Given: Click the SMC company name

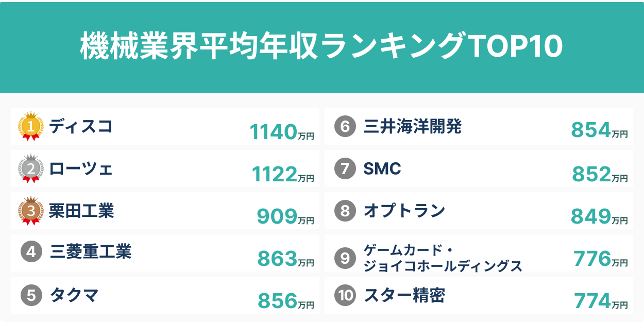Looking at the screenshot, I should click(x=382, y=168).
